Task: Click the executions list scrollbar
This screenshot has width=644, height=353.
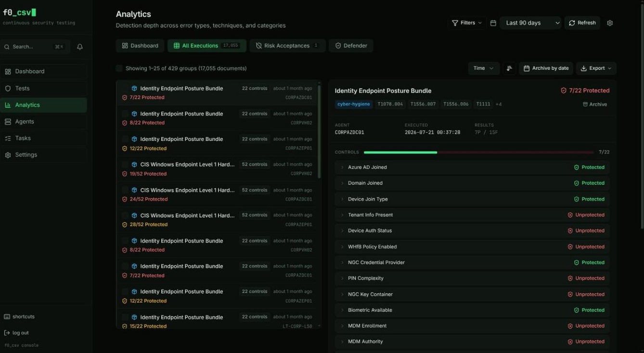Action: [x=319, y=132]
